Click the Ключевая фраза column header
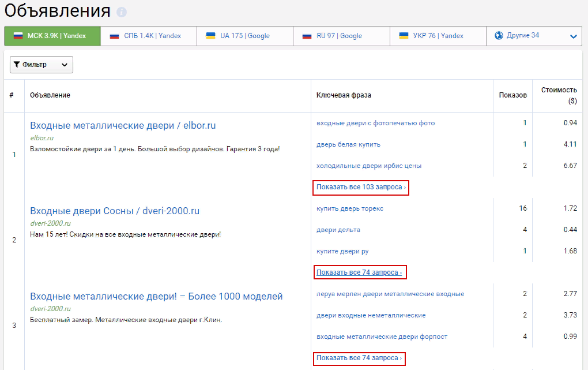This screenshot has height=370, width=588. coord(344,95)
